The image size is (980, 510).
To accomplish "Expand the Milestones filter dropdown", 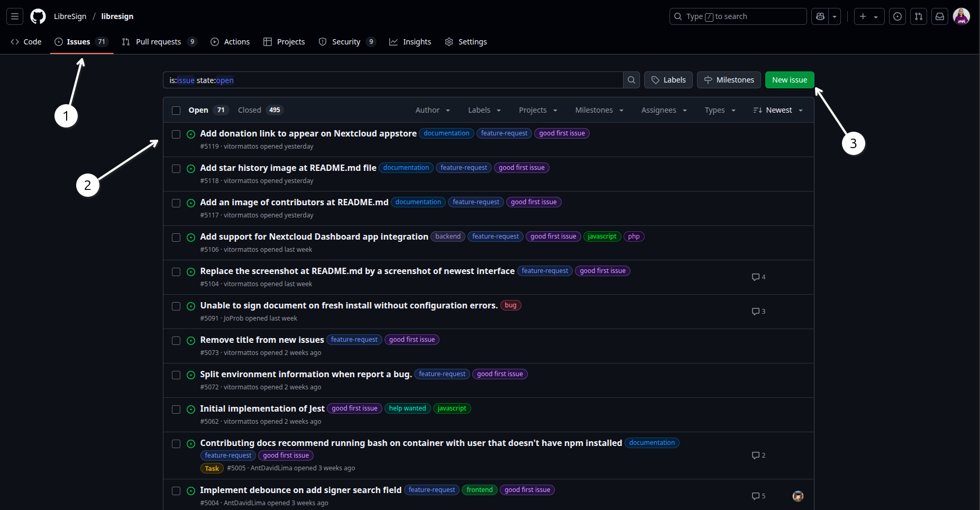I will point(600,110).
